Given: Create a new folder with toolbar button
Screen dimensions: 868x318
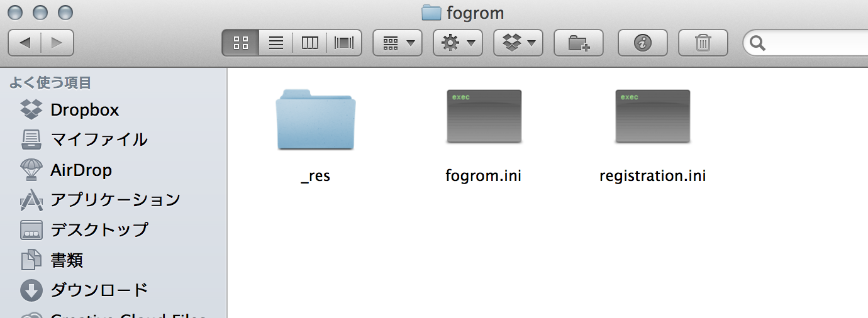Looking at the screenshot, I should [579, 43].
